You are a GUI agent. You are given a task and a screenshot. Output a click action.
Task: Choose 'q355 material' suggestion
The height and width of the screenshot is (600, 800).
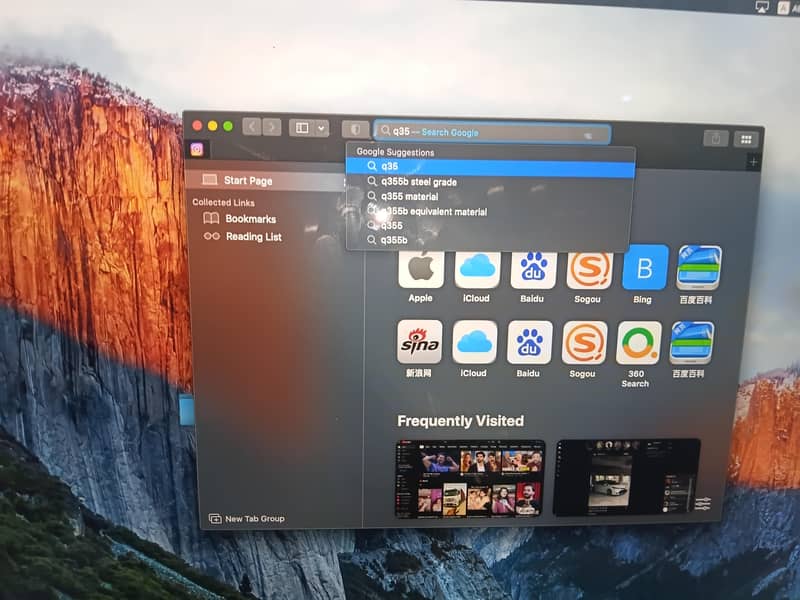click(x=490, y=196)
